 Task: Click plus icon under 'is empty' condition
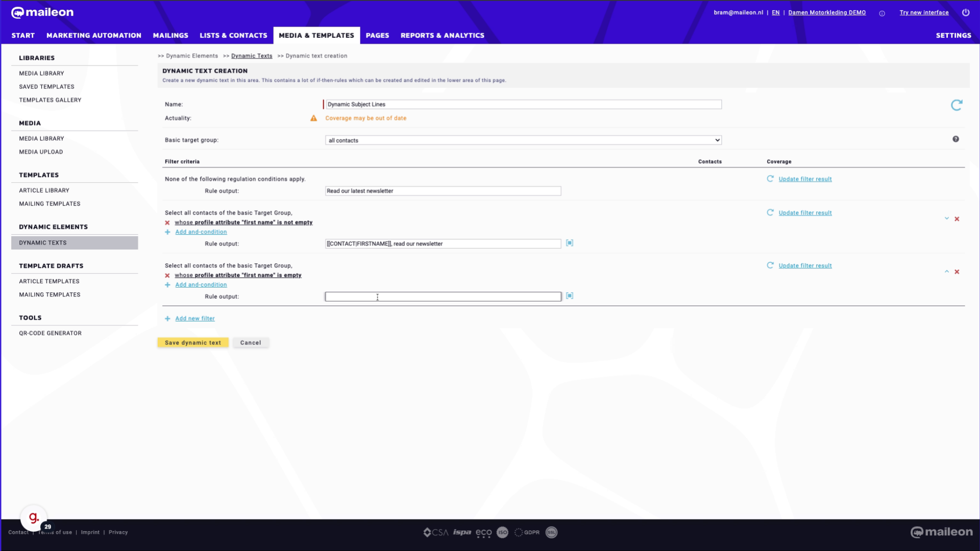167,285
